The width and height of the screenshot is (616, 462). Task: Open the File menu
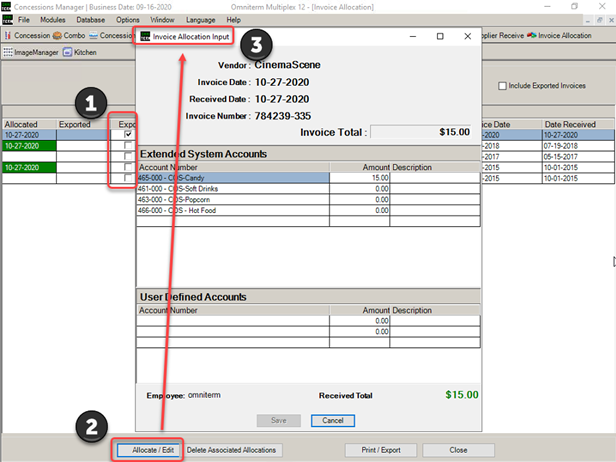coord(24,20)
